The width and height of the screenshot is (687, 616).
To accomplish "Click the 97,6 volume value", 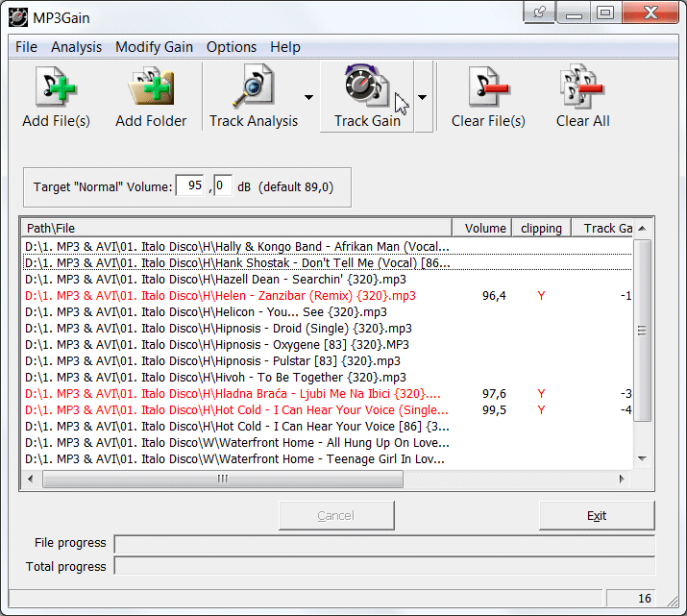I will pos(494,393).
